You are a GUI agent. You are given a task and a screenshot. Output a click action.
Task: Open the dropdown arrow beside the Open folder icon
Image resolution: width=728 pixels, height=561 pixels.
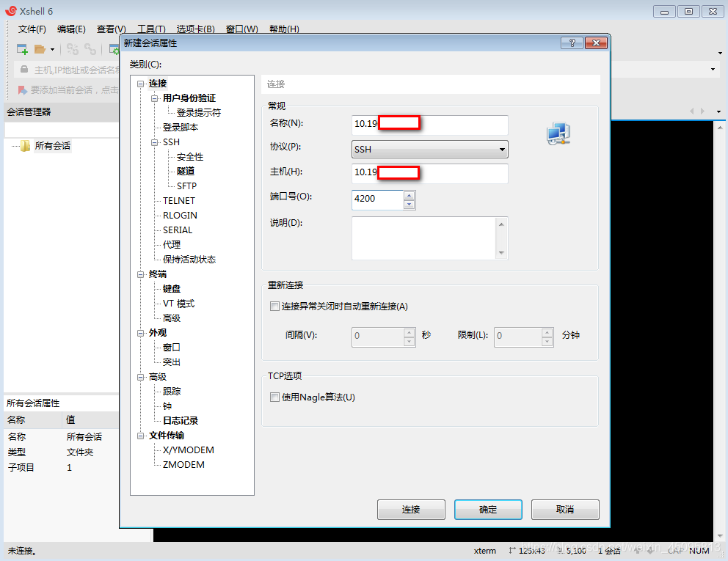(52, 49)
